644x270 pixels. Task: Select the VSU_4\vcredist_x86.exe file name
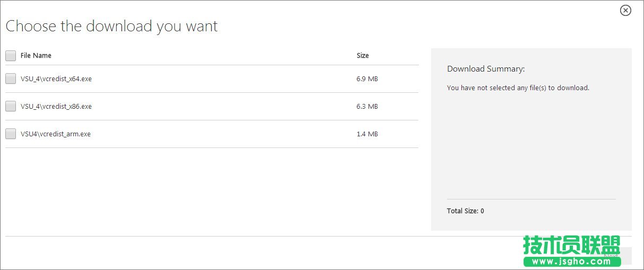click(x=56, y=107)
